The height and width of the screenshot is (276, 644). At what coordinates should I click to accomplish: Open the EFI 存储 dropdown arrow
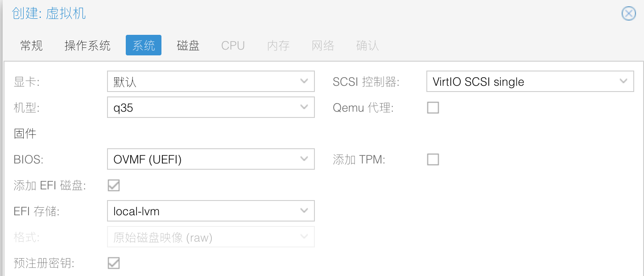coord(304,211)
